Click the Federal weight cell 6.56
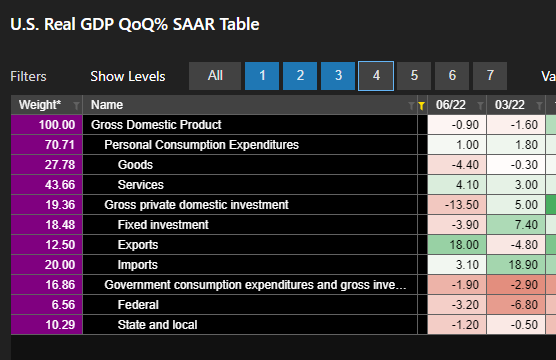The width and height of the screenshot is (556, 360). [47, 305]
